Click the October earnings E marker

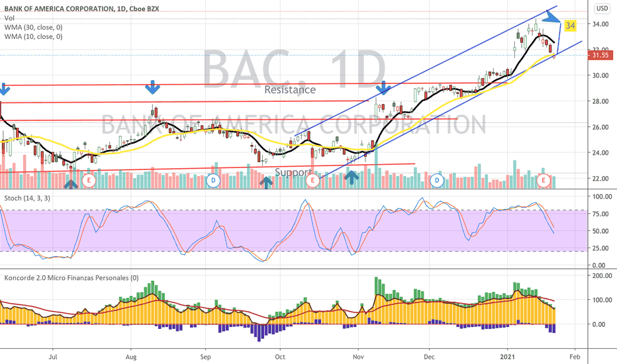pyautogui.click(x=312, y=181)
